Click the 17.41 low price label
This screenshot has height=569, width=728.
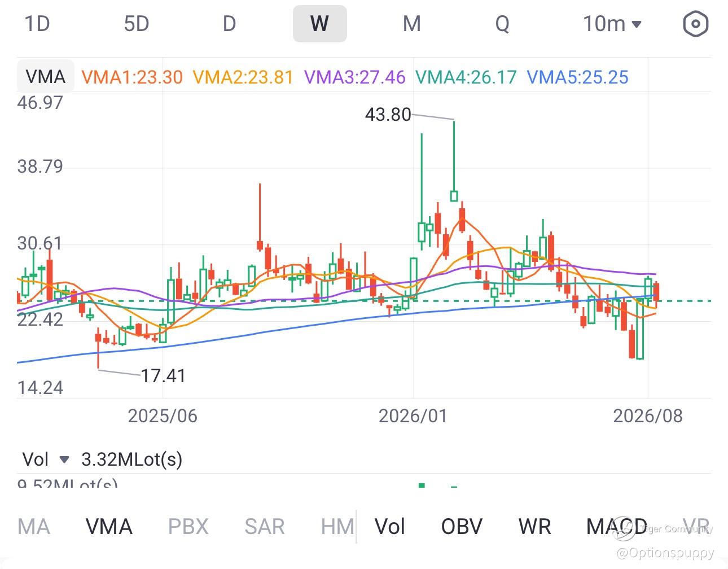coord(163,375)
